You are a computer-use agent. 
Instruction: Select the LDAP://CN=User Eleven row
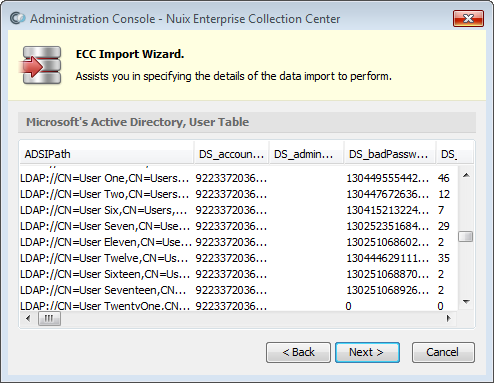(x=238, y=242)
